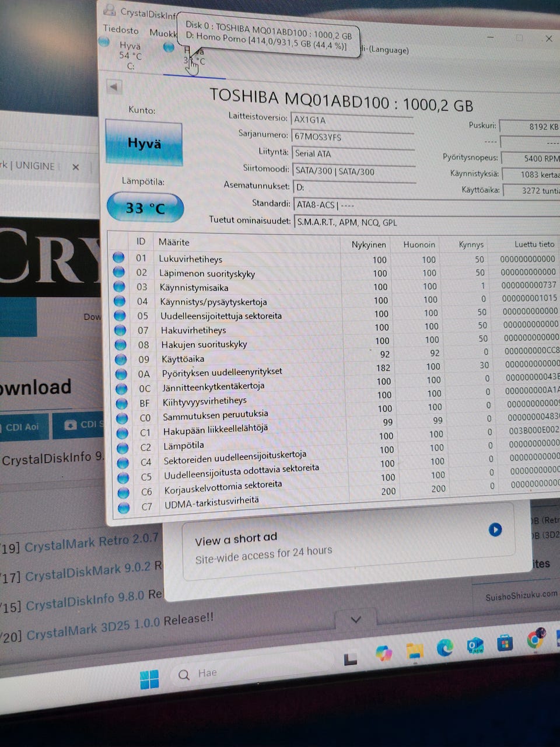
Task: Open the Tiedosto menu
Action: coord(121,29)
